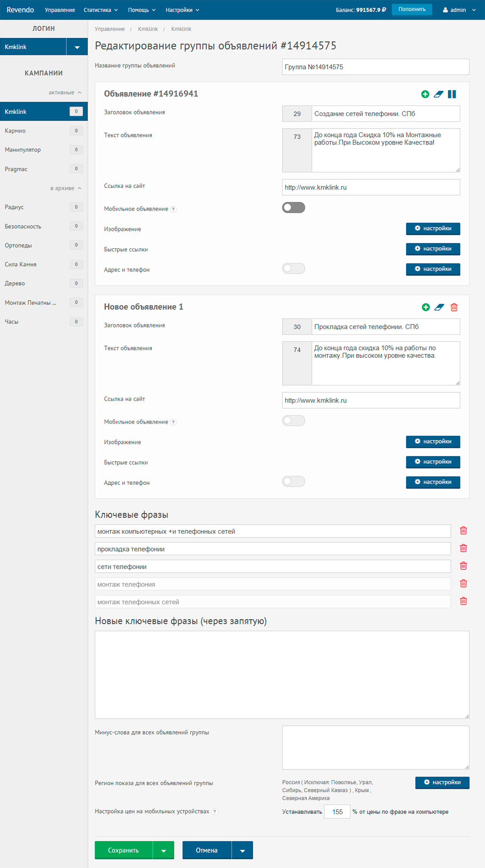Screen dimensions: 485x868
Task: Clear ad #14916941 with the eraser icon
Action: pyautogui.click(x=438, y=94)
